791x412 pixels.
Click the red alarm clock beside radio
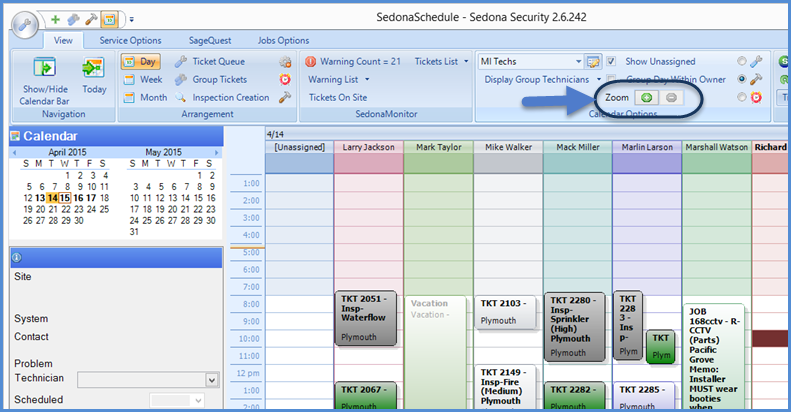756,97
